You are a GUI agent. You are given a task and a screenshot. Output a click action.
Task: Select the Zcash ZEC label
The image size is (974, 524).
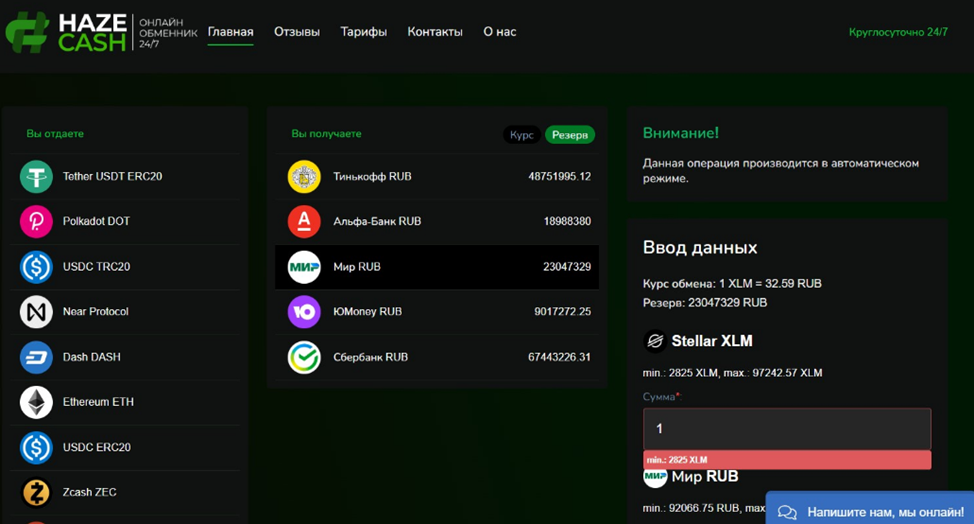click(89, 492)
